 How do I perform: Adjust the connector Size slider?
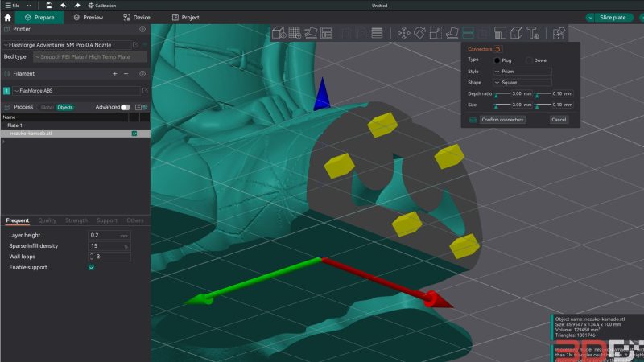[502, 105]
